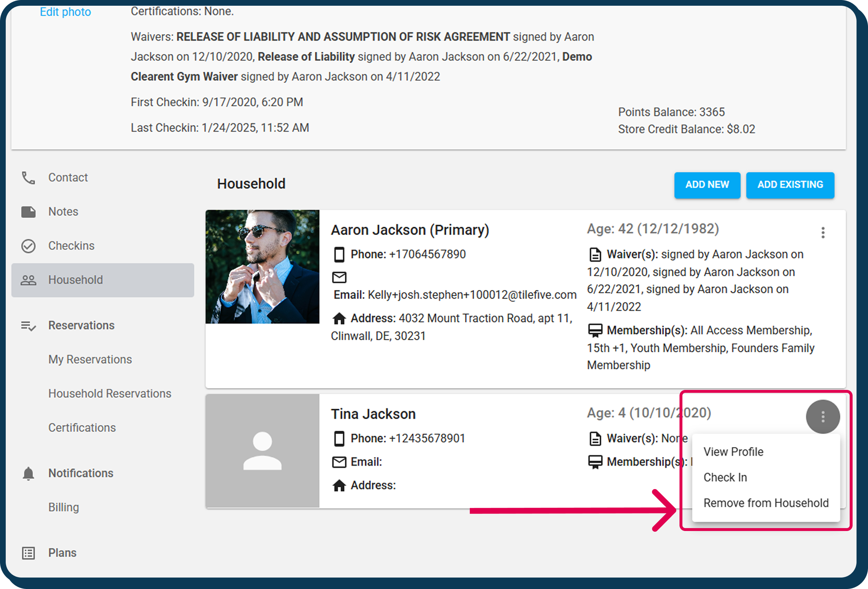Click the Notifications bell icon
Screen dimensions: 868x589
click(x=28, y=473)
